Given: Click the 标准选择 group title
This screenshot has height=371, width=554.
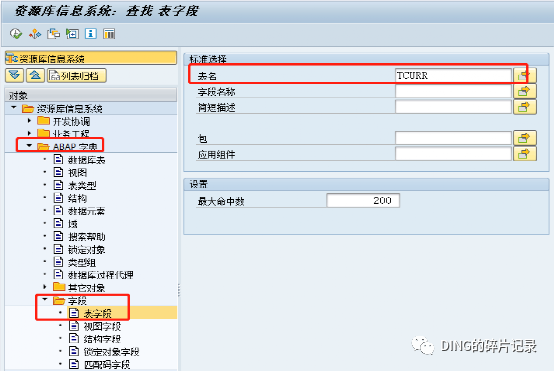Looking at the screenshot, I should 208,59.
